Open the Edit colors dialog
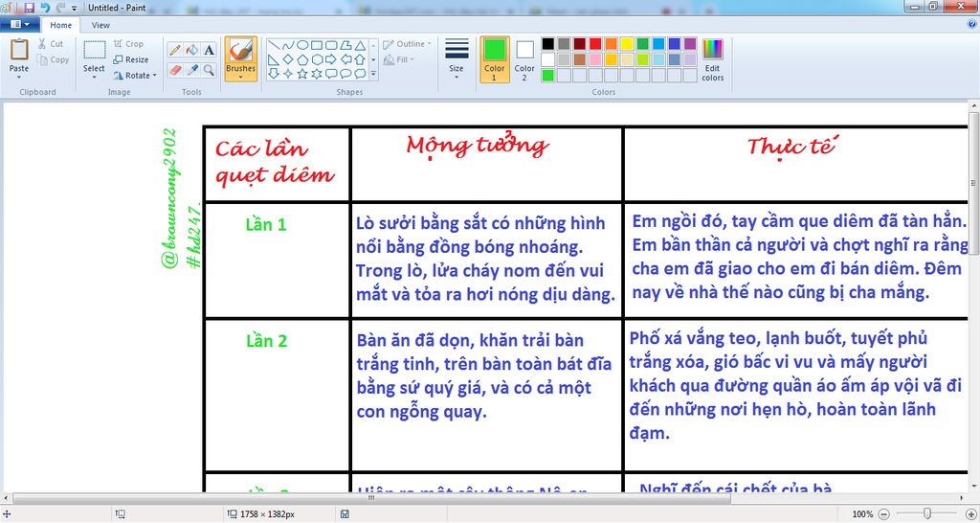980x523 pixels. coord(712,58)
